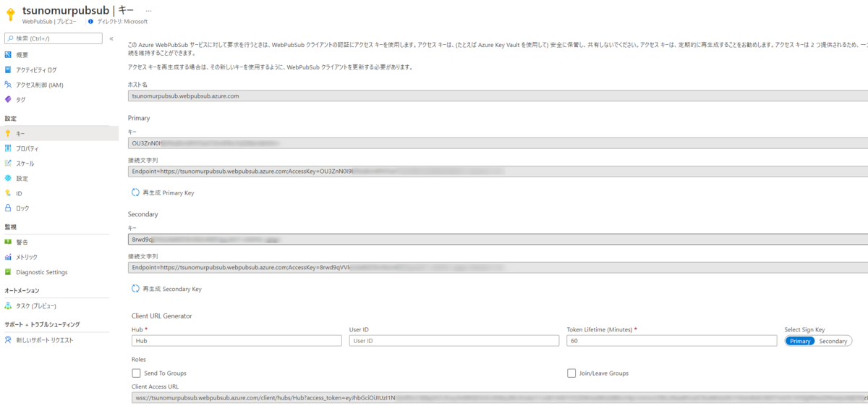This screenshot has width=868, height=414.
Task: Click 再生成 Primary Key button
Action: coord(162,193)
